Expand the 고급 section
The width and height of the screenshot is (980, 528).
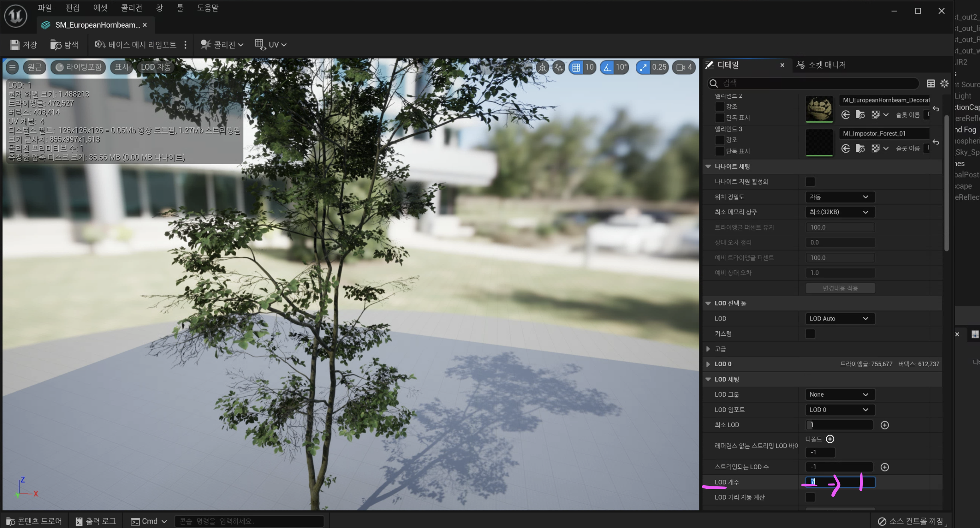point(708,349)
